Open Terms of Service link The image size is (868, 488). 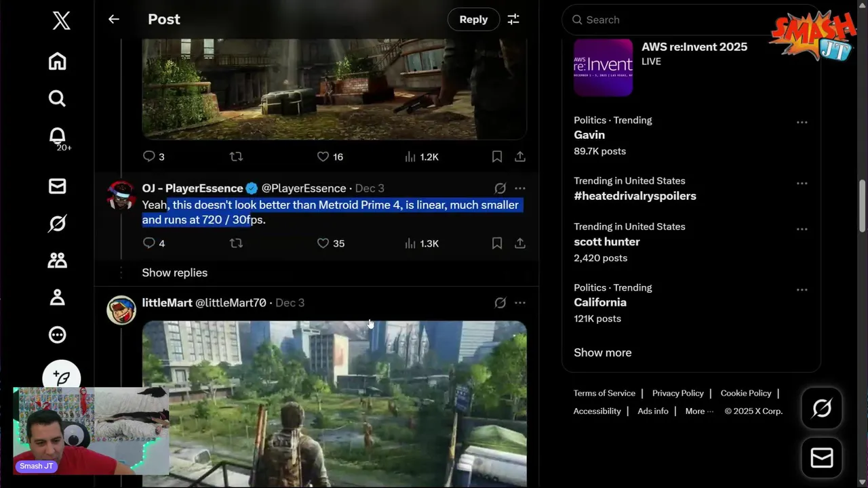click(x=604, y=393)
